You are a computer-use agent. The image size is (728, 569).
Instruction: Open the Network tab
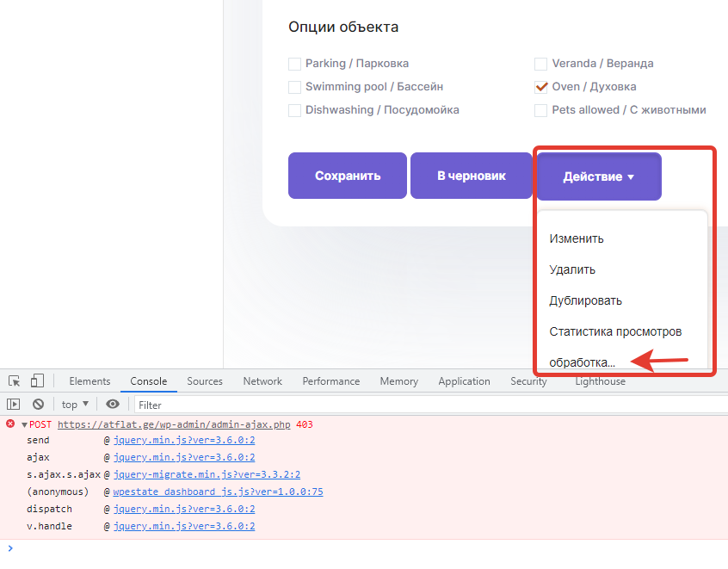coord(262,381)
